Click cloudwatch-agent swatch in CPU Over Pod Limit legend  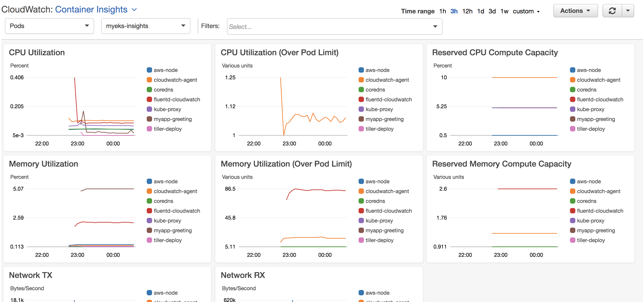pyautogui.click(x=361, y=80)
